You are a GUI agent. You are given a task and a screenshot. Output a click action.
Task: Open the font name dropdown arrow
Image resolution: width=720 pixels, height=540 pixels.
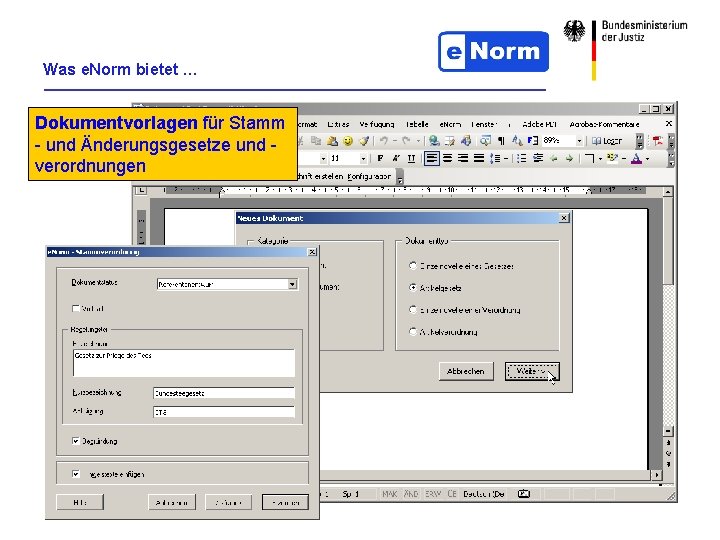point(323,158)
